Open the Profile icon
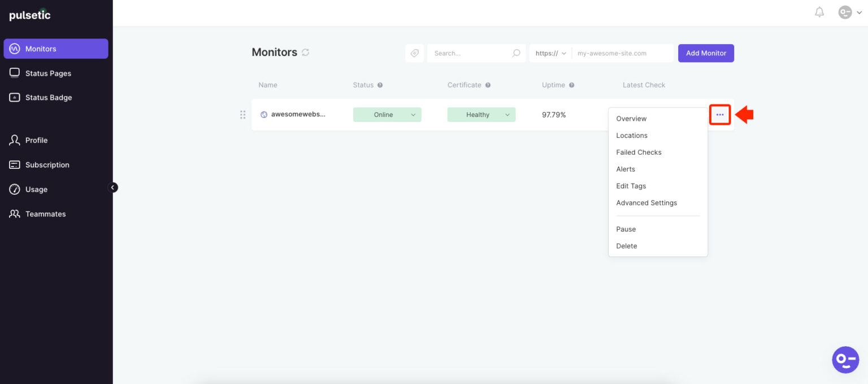Viewport: 868px width, 384px height. pyautogui.click(x=15, y=140)
